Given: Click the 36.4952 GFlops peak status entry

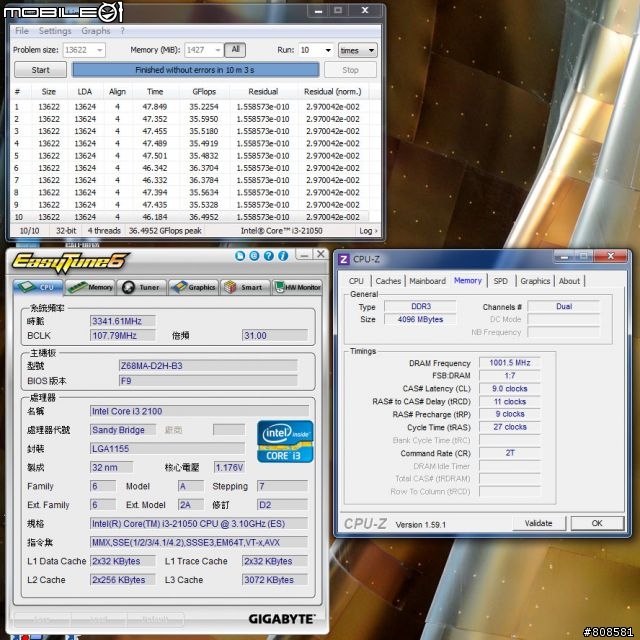Looking at the screenshot, I should (x=165, y=231).
